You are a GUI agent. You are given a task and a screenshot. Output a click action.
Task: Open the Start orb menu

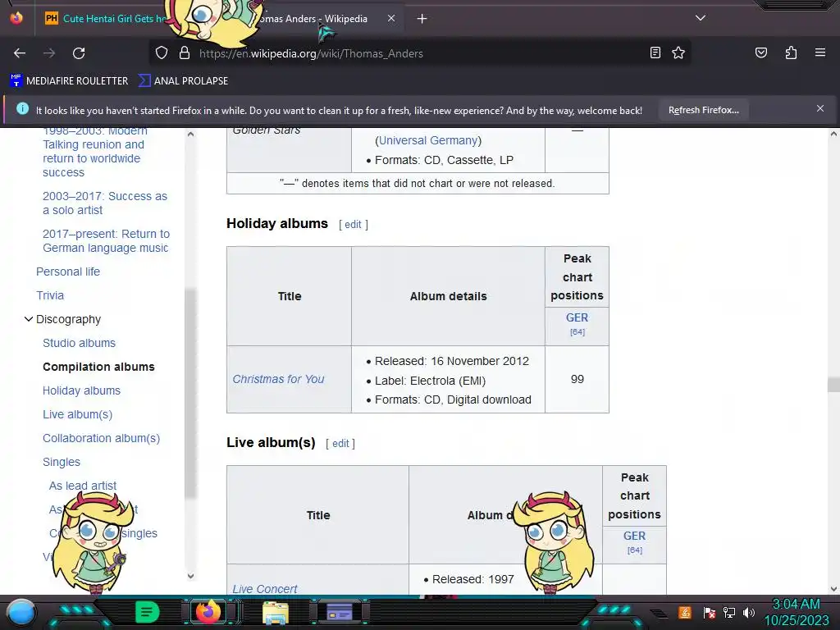point(21,613)
